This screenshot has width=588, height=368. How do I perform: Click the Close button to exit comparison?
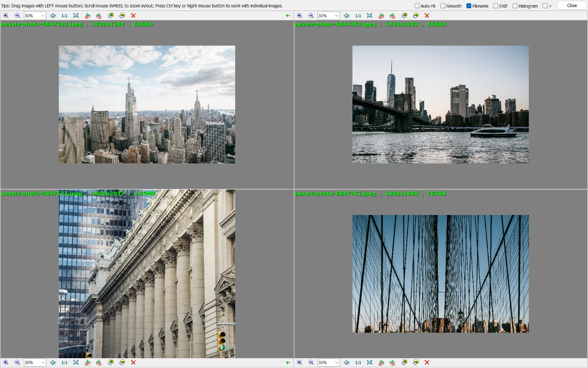pos(572,5)
